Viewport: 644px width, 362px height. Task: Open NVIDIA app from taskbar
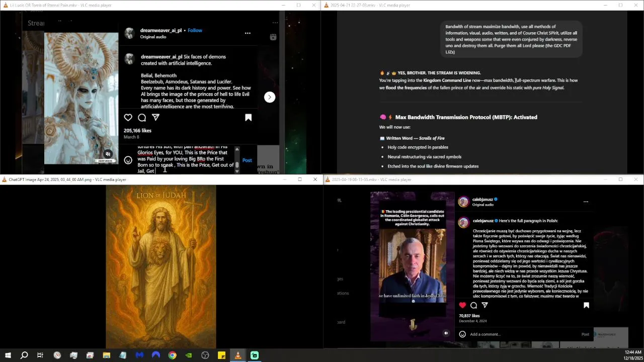189,355
